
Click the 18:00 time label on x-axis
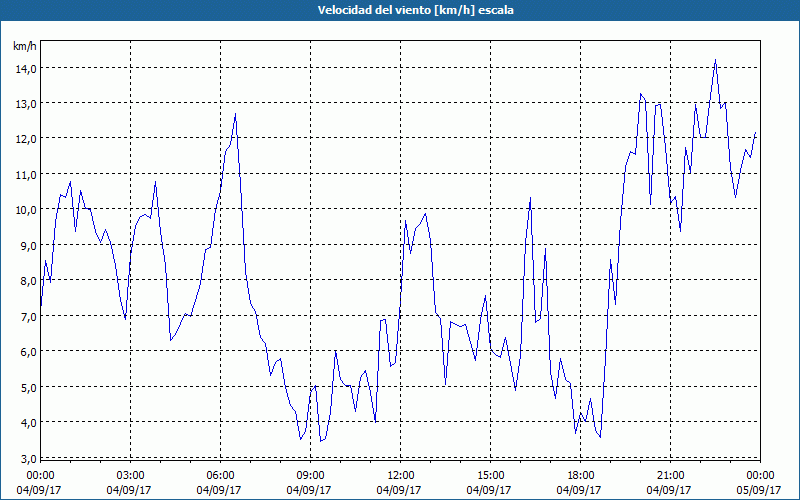click(581, 475)
